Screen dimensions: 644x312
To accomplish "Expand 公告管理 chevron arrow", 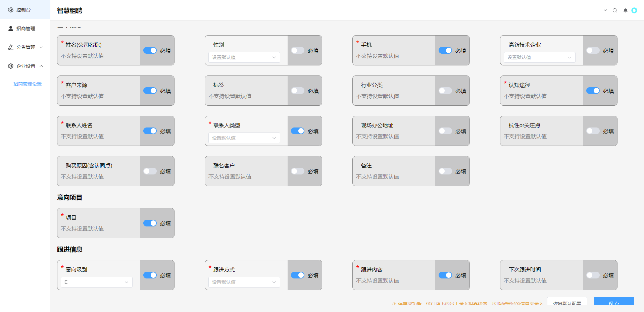I will pyautogui.click(x=41, y=47).
